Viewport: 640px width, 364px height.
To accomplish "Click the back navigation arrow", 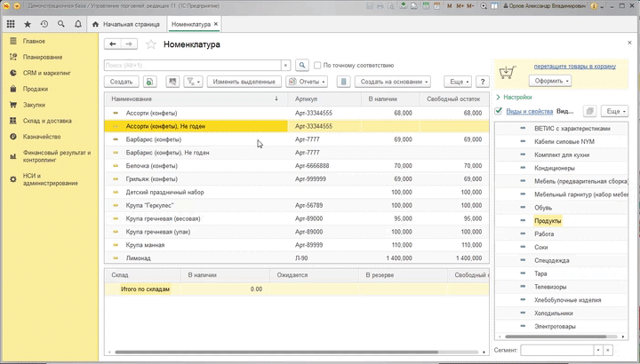I will tap(114, 44).
